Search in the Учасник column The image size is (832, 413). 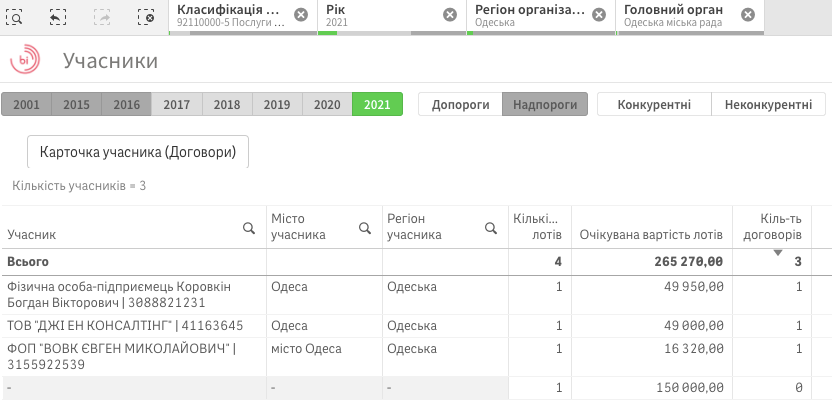point(249,228)
